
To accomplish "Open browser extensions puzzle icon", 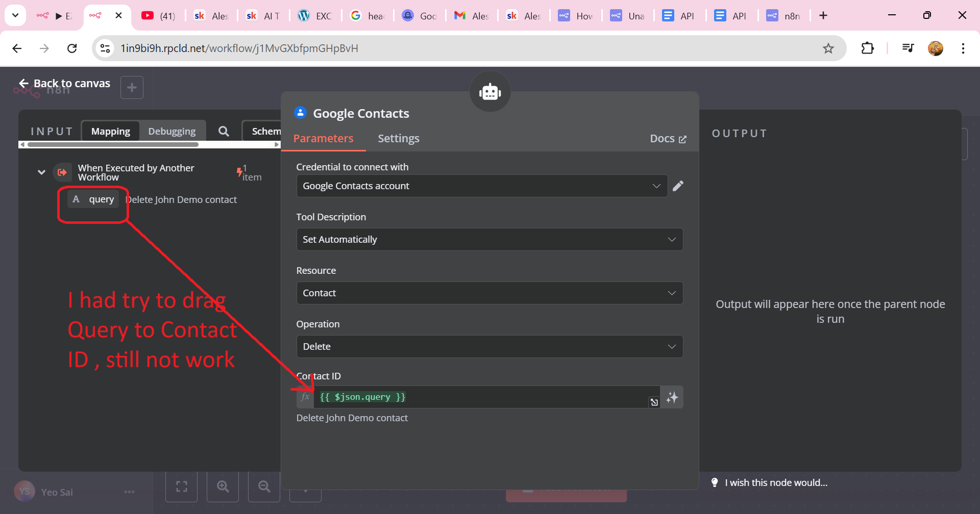I will tap(867, 48).
